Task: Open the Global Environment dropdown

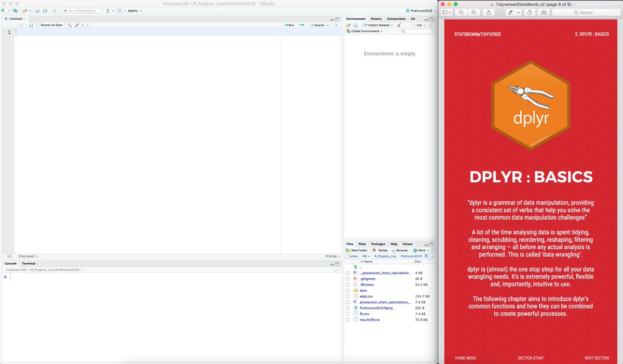Action: coord(364,31)
